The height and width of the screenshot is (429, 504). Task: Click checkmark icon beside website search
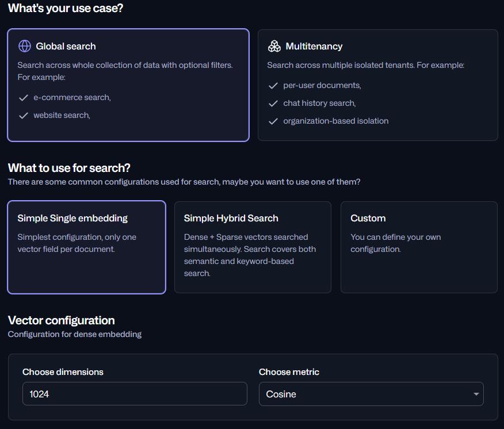24,116
